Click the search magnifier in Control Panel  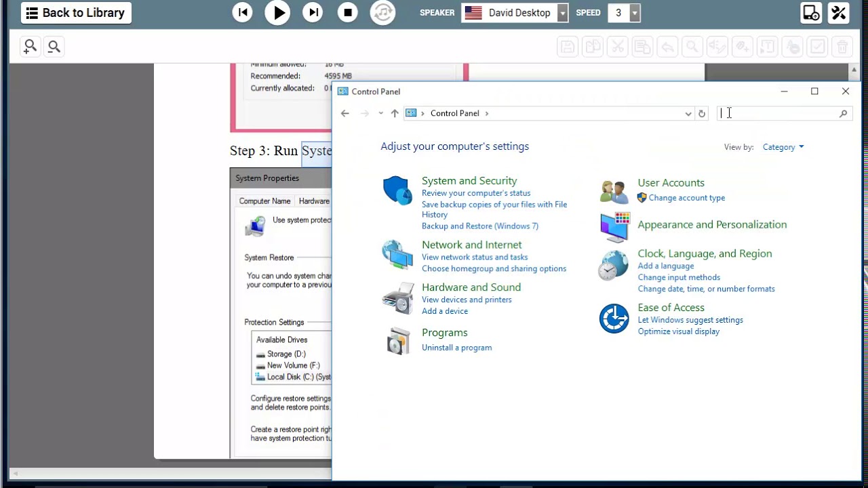pos(843,114)
